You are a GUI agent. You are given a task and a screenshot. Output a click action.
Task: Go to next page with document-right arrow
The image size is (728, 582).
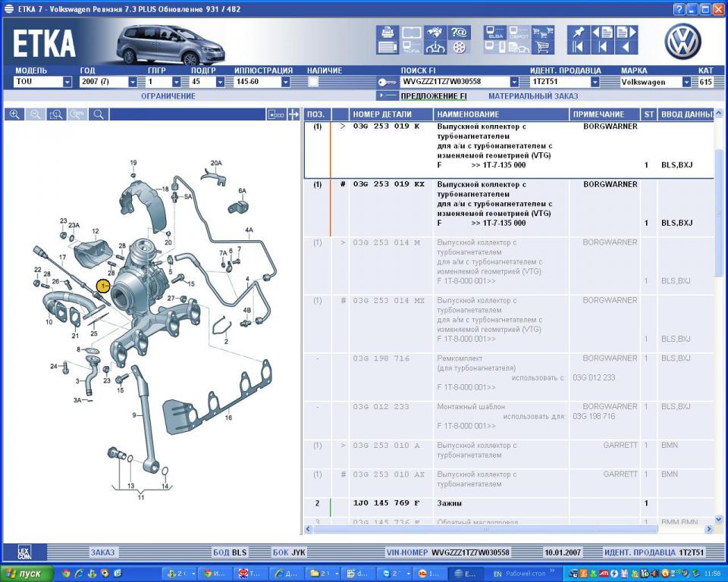(x=626, y=33)
